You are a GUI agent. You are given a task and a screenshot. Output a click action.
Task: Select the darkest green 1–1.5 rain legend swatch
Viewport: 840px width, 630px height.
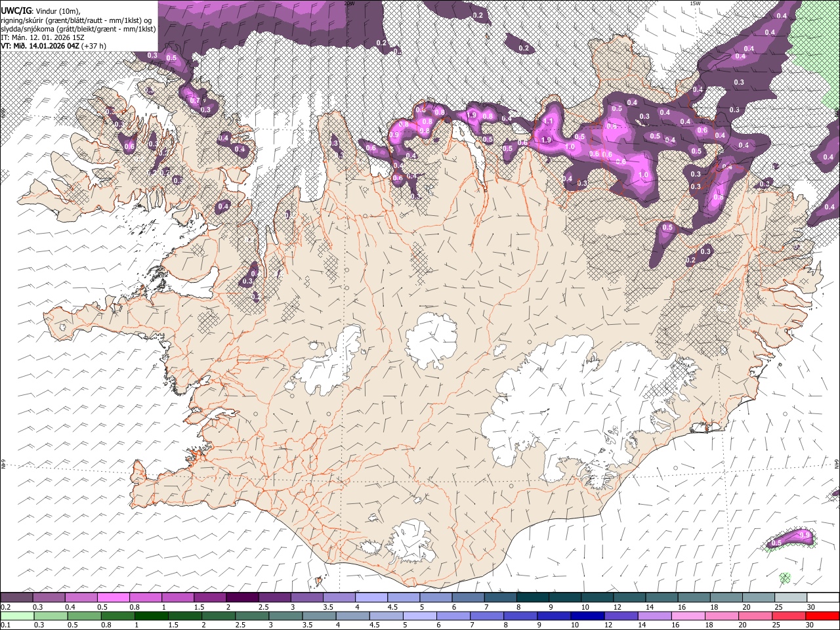point(151,616)
